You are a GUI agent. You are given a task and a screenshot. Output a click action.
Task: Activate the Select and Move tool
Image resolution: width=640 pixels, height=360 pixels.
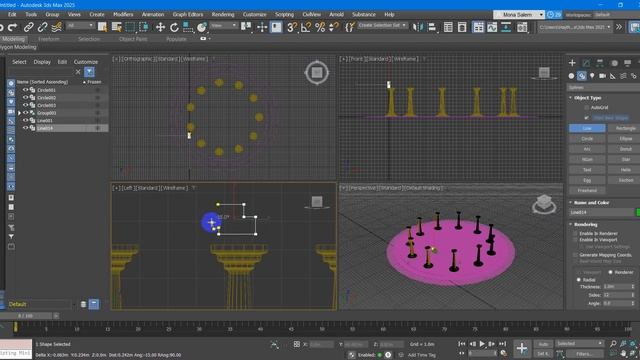pyautogui.click(x=160, y=27)
